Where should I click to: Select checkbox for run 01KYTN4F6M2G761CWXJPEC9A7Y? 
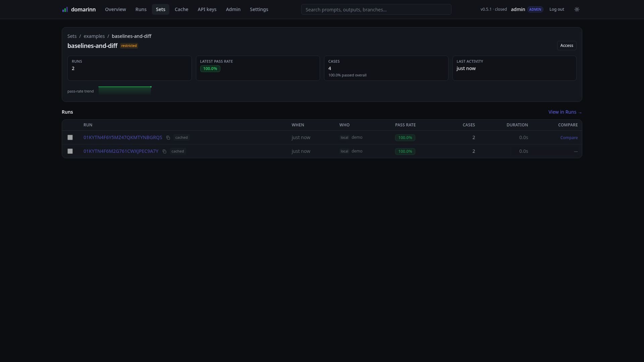70,151
